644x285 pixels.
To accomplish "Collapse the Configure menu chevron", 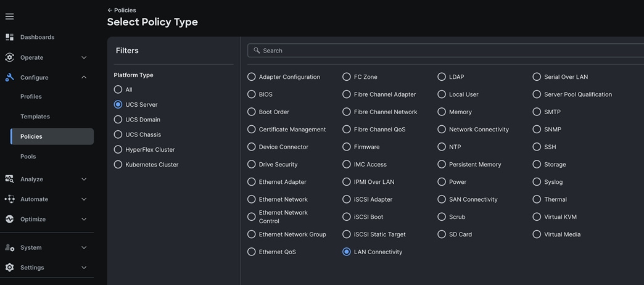I will pyautogui.click(x=84, y=77).
